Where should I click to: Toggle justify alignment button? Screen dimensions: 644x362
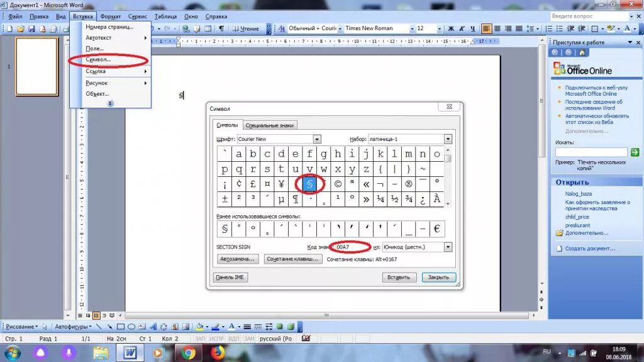coord(519,28)
